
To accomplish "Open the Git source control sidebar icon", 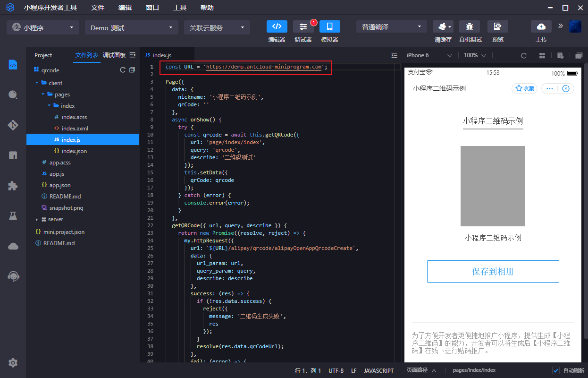I will pyautogui.click(x=13, y=125).
